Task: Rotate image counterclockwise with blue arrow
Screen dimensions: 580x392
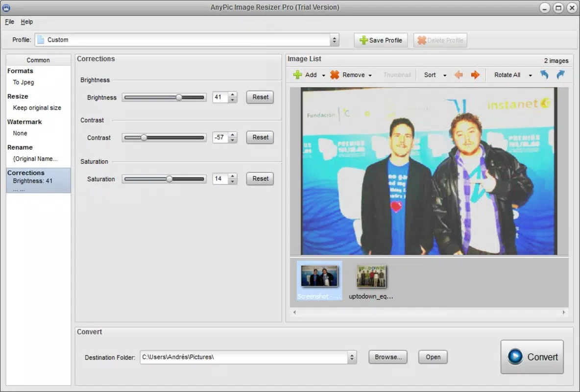Action: [x=544, y=75]
